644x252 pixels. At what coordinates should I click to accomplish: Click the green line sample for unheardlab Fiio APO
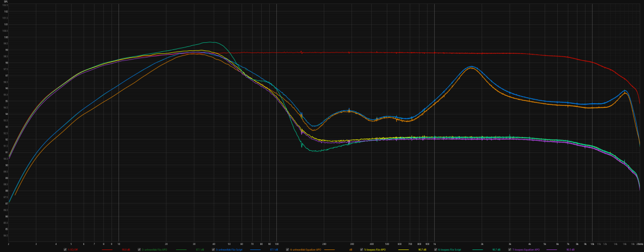pyautogui.click(x=181, y=249)
